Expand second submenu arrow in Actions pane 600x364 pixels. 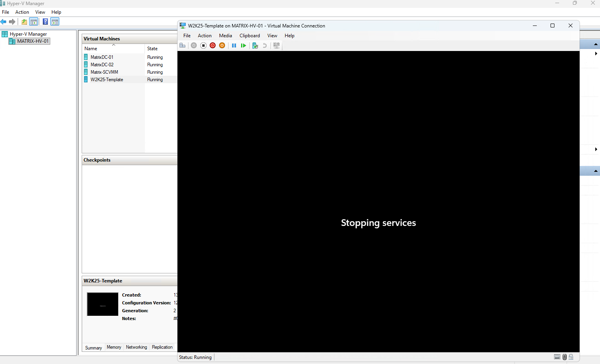click(596, 149)
